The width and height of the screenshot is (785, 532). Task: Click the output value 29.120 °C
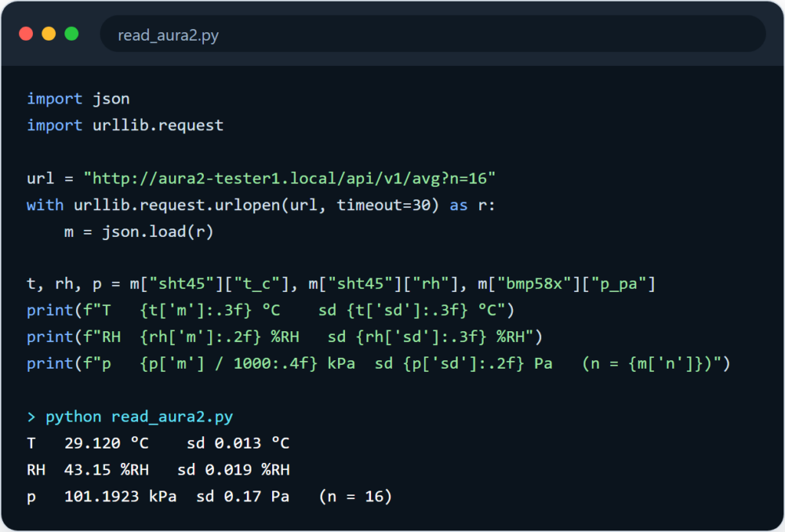click(x=106, y=443)
